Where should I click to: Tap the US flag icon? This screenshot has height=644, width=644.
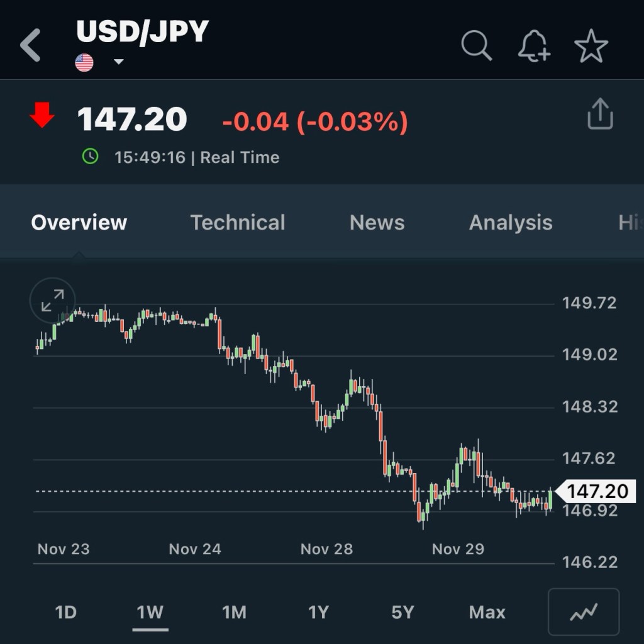(84, 62)
